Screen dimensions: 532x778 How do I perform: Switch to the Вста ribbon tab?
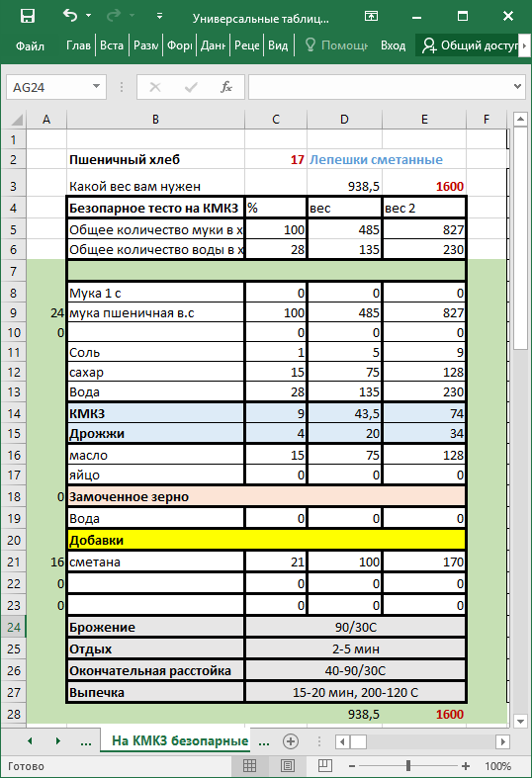click(x=112, y=45)
